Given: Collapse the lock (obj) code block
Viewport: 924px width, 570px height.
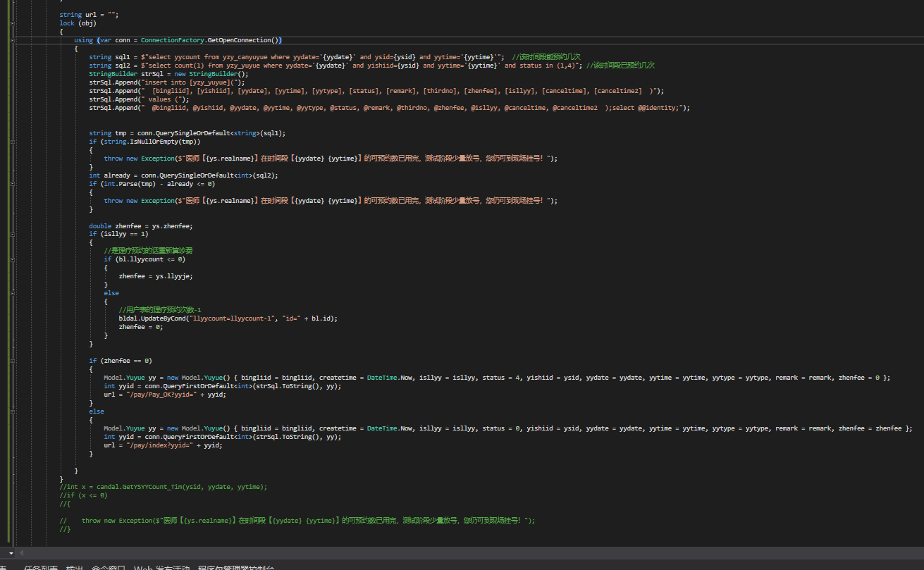Looking at the screenshot, I should point(13,23).
